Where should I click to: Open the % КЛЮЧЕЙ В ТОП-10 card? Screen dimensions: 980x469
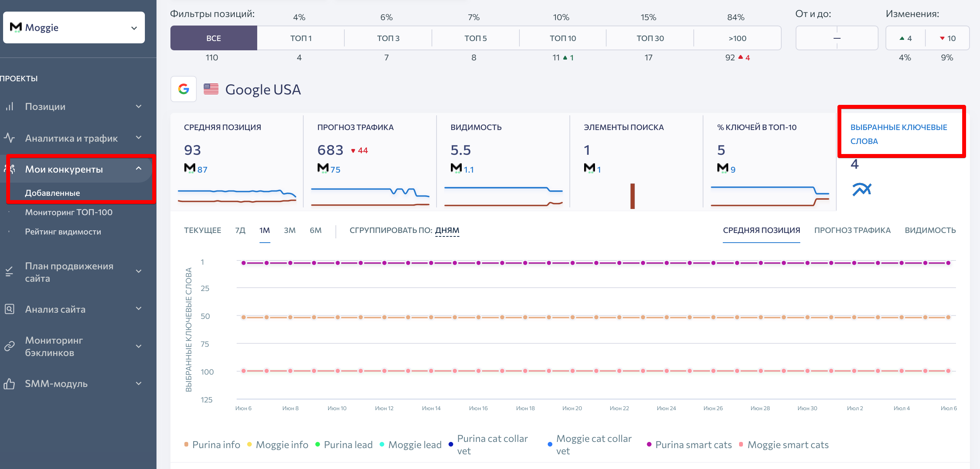point(770,162)
